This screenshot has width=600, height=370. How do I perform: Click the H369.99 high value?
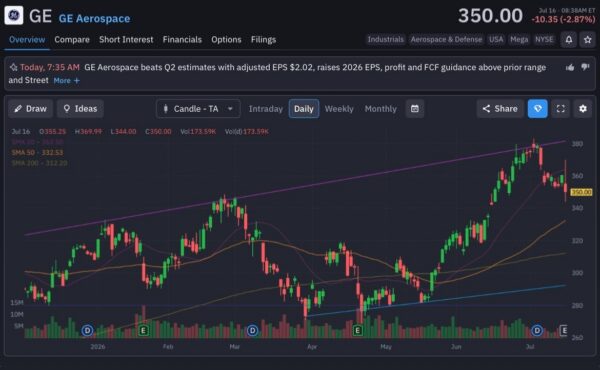click(88, 131)
